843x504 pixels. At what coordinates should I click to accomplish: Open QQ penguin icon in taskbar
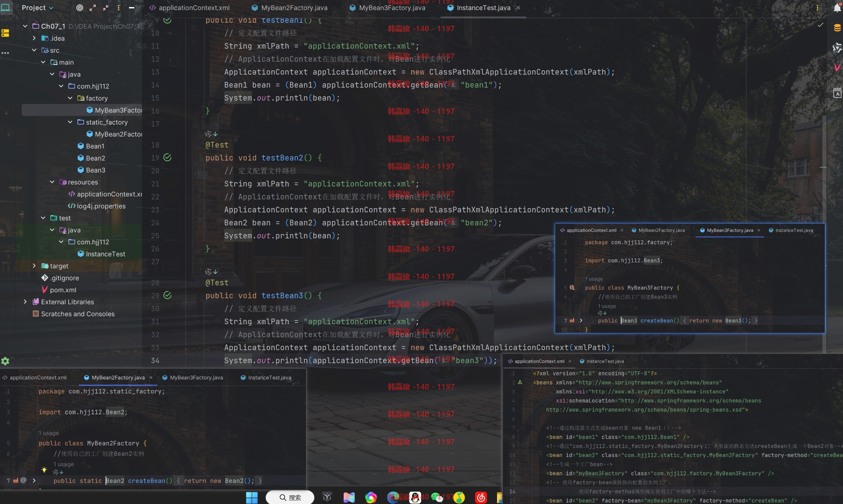tap(415, 497)
